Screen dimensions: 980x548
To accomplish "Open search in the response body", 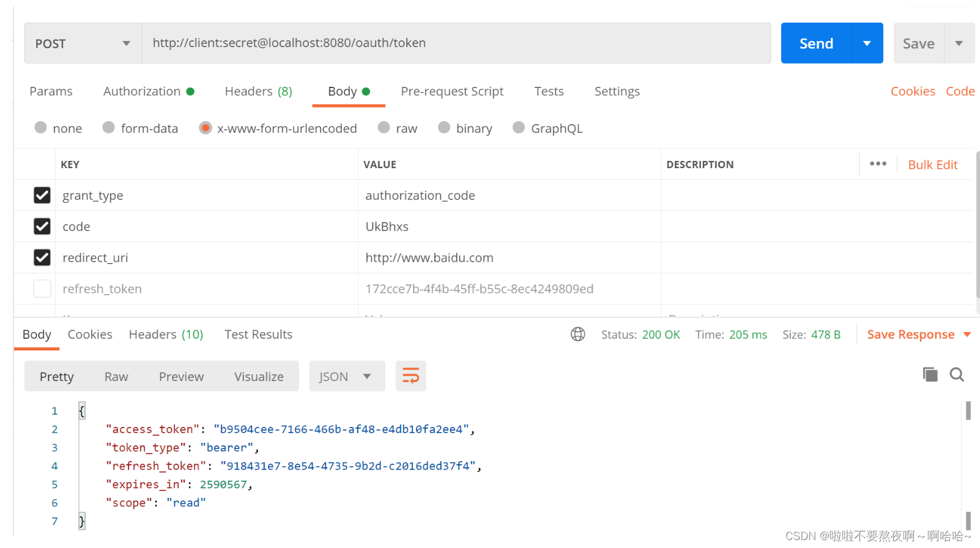I will pyautogui.click(x=957, y=374).
